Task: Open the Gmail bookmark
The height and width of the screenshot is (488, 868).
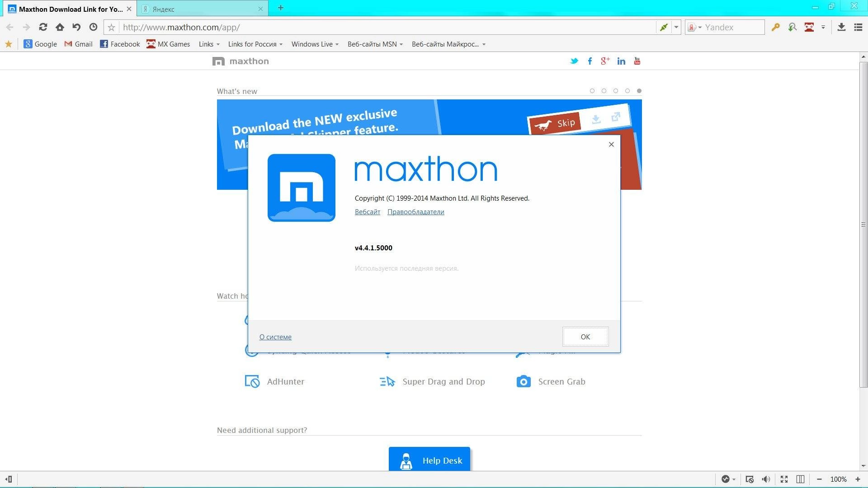Action: [78, 44]
